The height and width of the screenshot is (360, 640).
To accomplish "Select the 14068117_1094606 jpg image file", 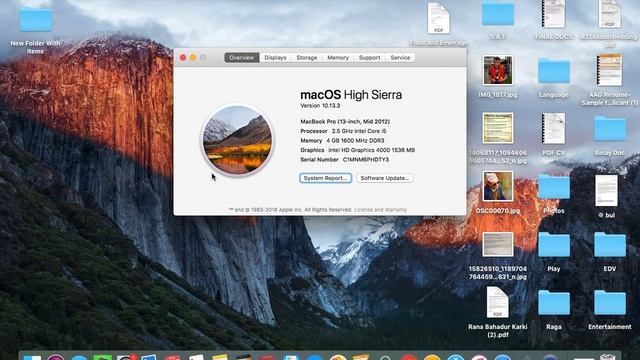I will coord(498,128).
